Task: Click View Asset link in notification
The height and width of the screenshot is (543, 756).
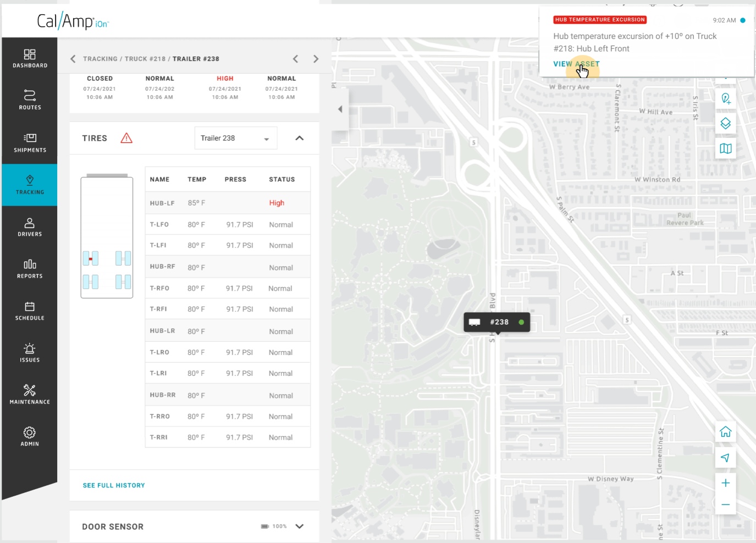Action: 576,64
